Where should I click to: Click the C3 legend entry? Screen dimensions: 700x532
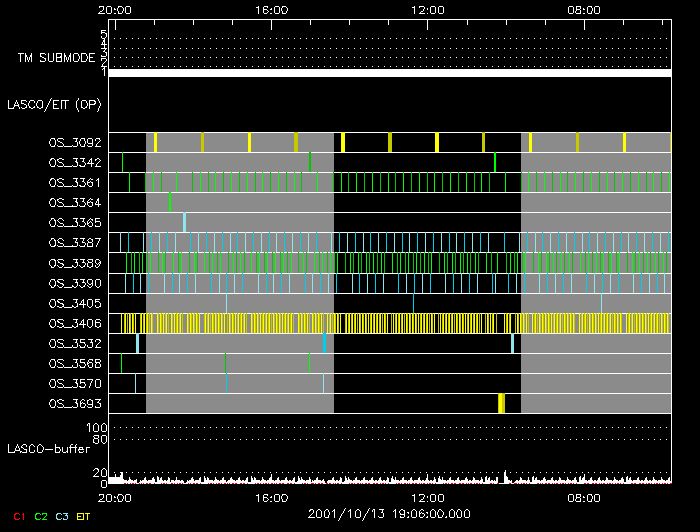pos(62,516)
